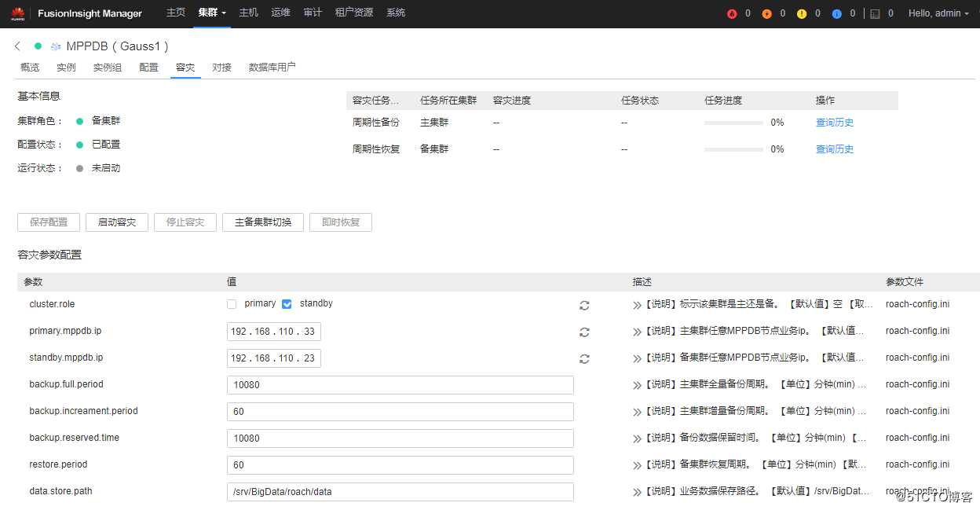Open the task list icon near the counters
The width and height of the screenshot is (980, 510).
[x=874, y=13]
